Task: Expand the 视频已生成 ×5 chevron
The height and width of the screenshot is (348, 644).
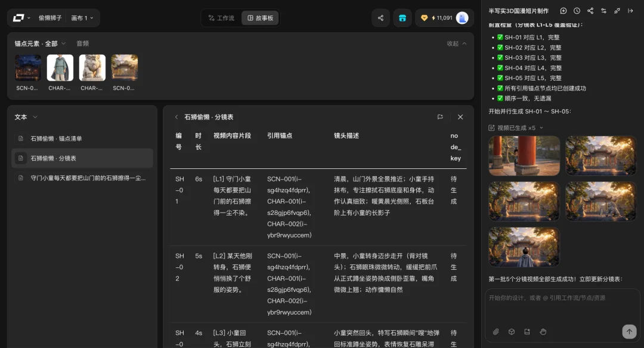Action: click(541, 128)
